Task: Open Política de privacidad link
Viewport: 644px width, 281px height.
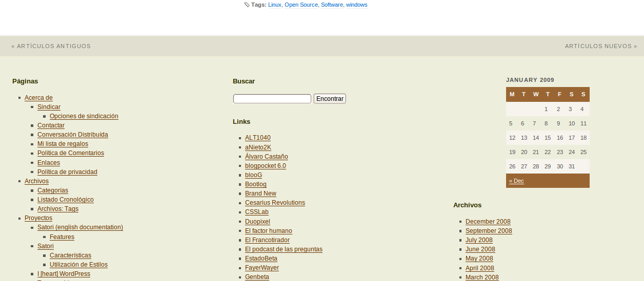Action: tap(67, 172)
